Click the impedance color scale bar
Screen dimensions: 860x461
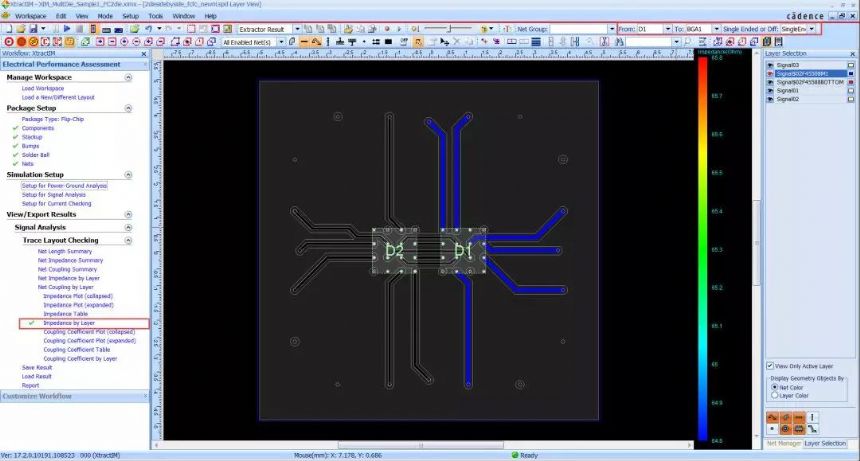703,248
